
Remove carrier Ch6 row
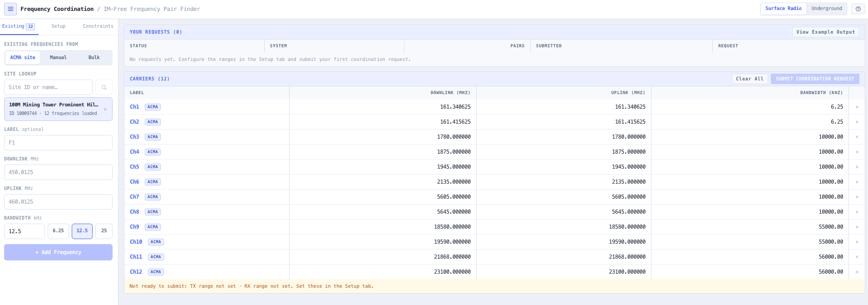coord(857,182)
